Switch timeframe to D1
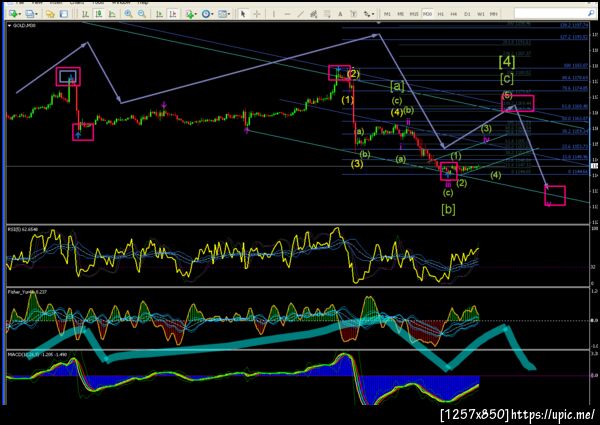 pos(467,14)
